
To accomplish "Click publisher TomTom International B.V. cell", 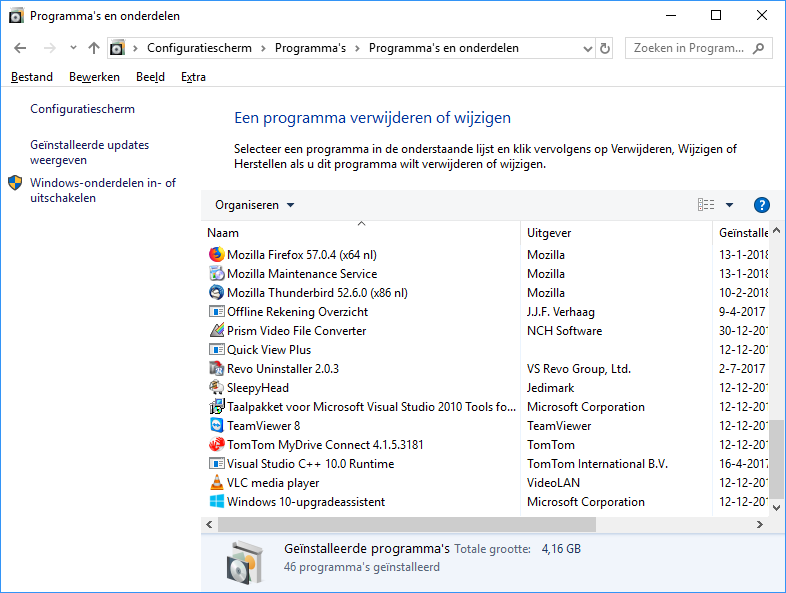I will (x=597, y=464).
